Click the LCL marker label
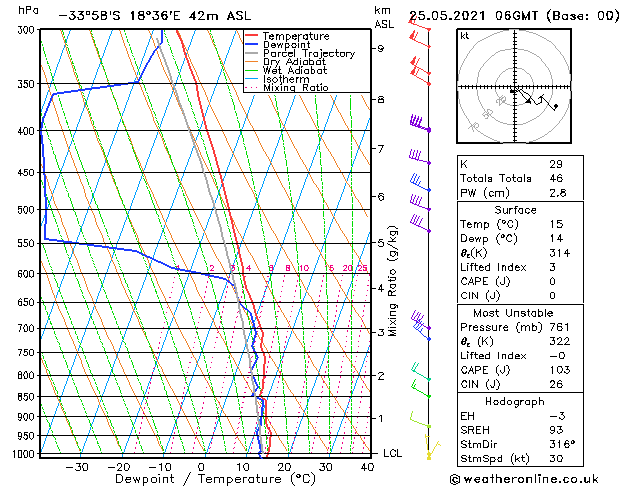 392,454
